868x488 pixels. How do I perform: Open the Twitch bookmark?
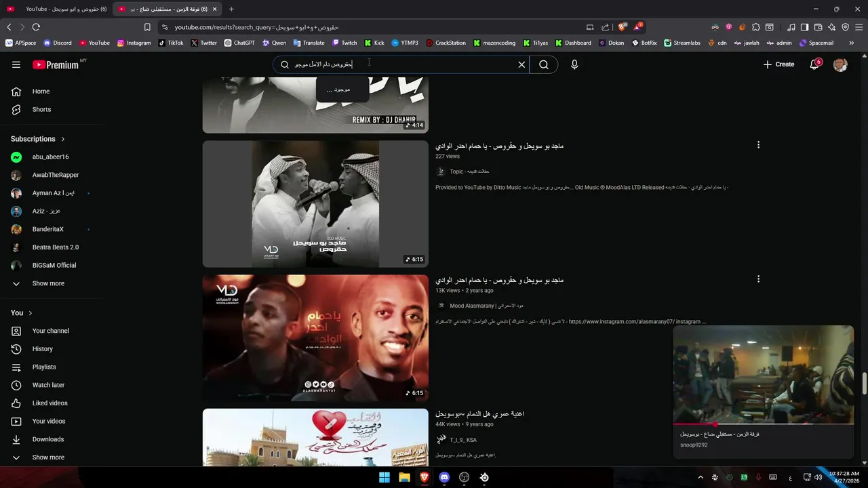coord(344,43)
